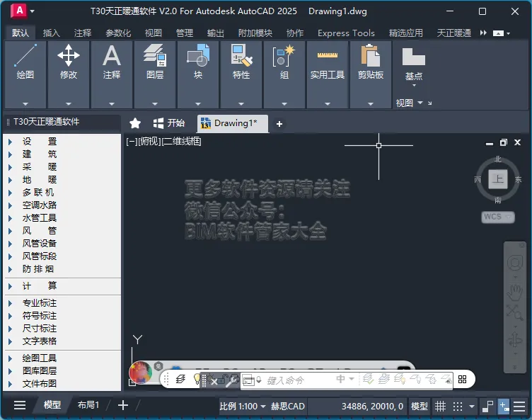Open the AutoCAD application menu A button
The width and height of the screenshot is (532, 420).
[19, 11]
